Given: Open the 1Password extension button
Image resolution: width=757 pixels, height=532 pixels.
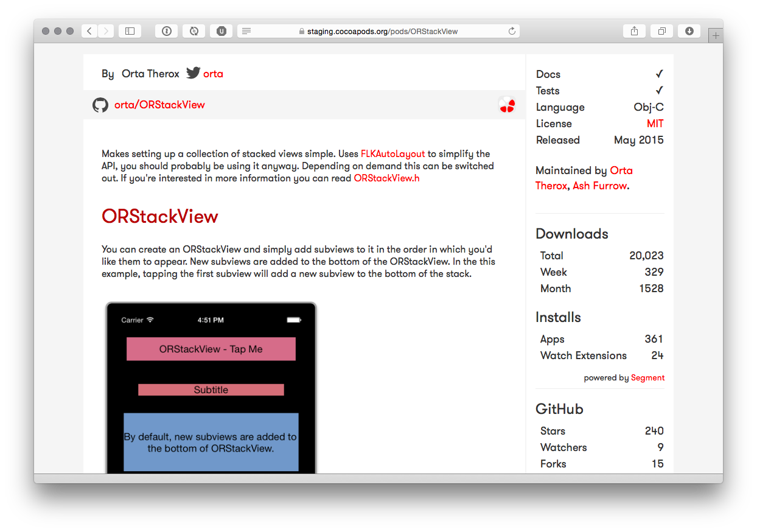Looking at the screenshot, I should [x=167, y=31].
